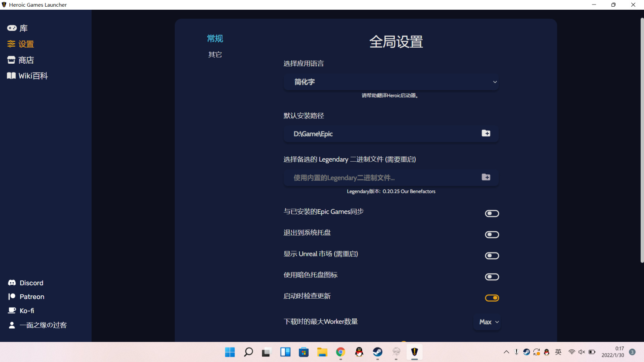Open the Patreon sidebar icon

point(12,296)
